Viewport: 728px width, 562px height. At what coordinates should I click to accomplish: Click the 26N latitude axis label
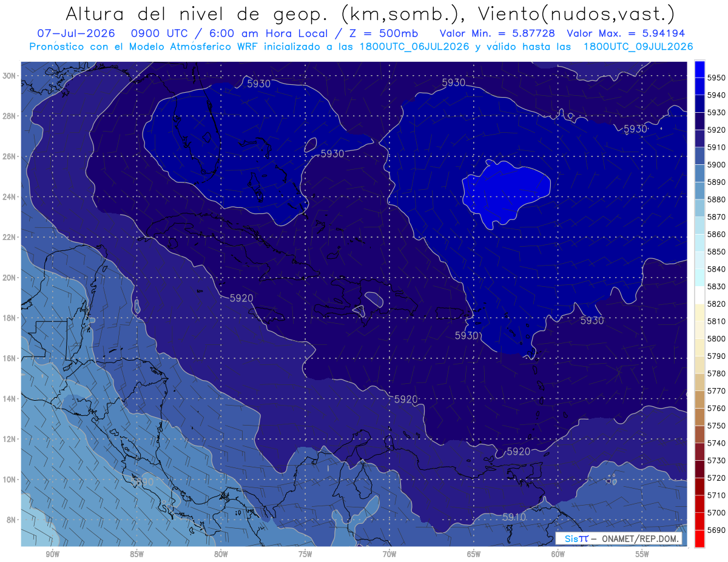[x=10, y=156]
